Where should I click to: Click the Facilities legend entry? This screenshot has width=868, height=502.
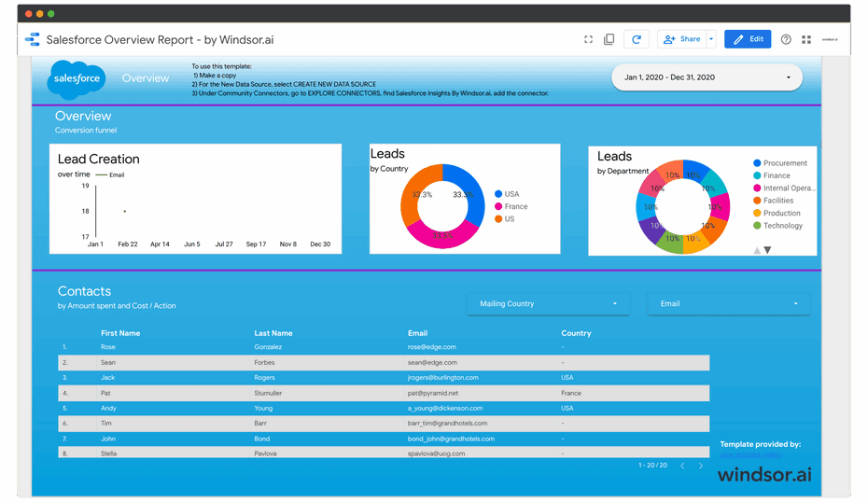774,201
